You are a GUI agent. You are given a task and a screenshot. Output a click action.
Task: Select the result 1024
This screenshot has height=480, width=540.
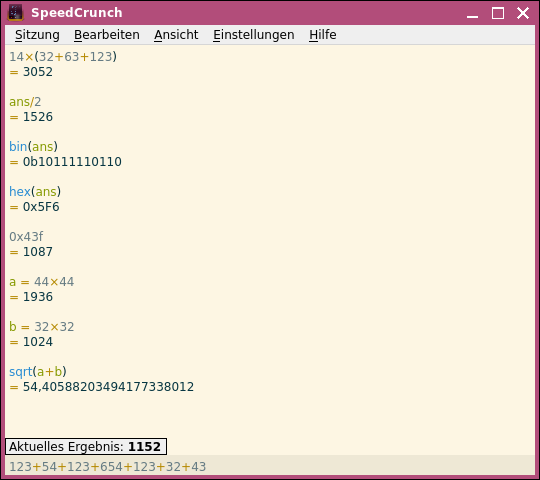(x=38, y=342)
